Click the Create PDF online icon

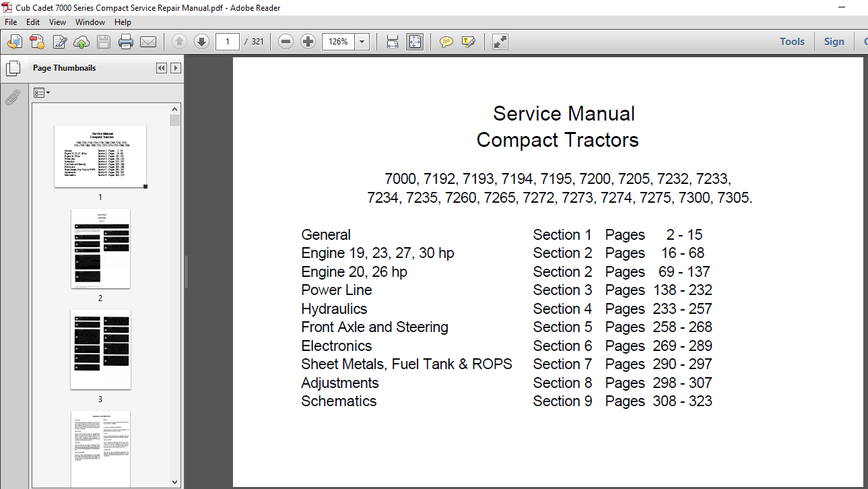coord(37,42)
